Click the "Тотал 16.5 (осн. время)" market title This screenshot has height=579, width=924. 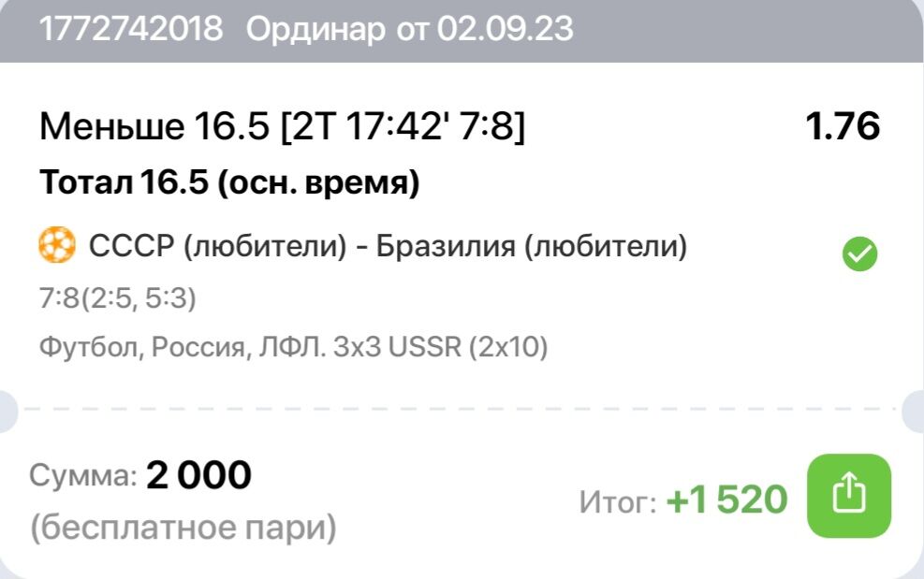point(229,183)
